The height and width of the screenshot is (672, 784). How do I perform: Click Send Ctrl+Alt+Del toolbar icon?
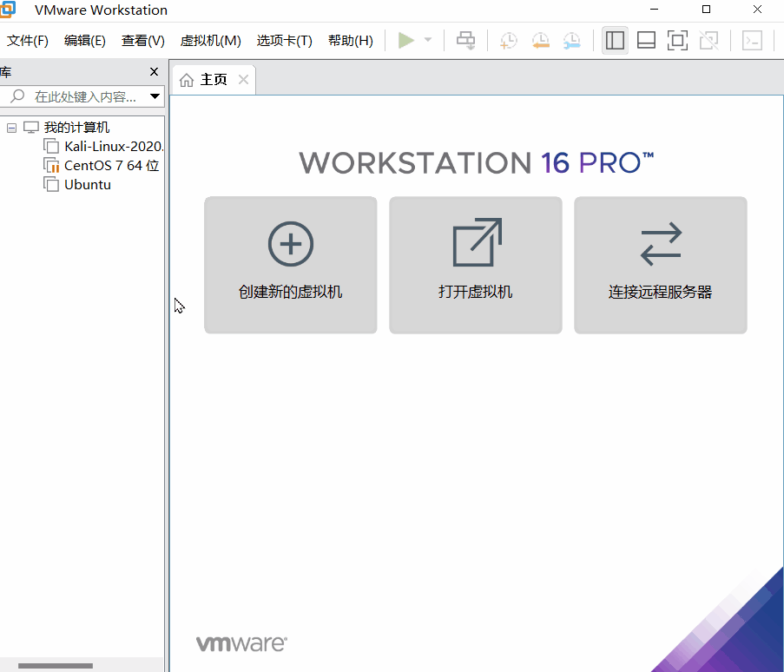(466, 40)
